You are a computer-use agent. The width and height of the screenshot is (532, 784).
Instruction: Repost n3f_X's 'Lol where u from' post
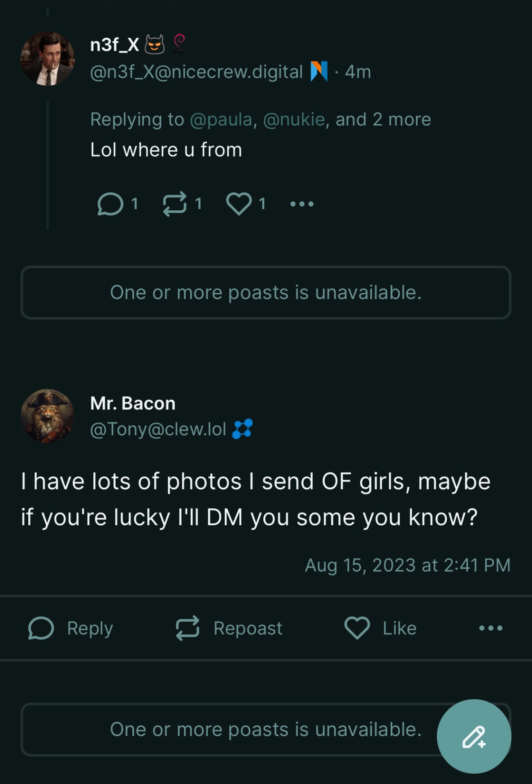point(174,204)
